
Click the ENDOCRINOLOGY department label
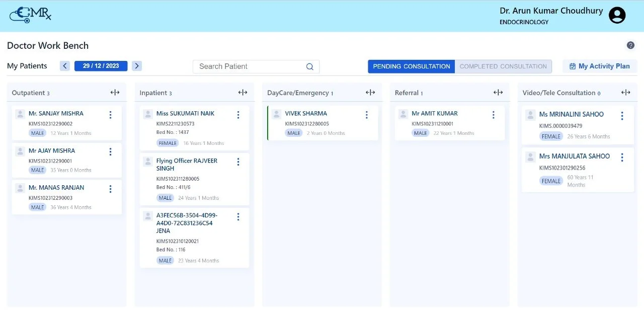coord(524,22)
